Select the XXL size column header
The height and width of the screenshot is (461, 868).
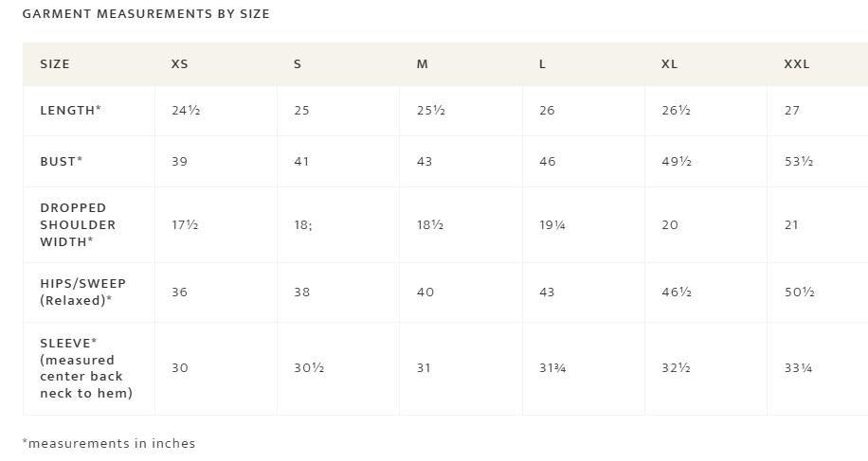pyautogui.click(x=797, y=64)
